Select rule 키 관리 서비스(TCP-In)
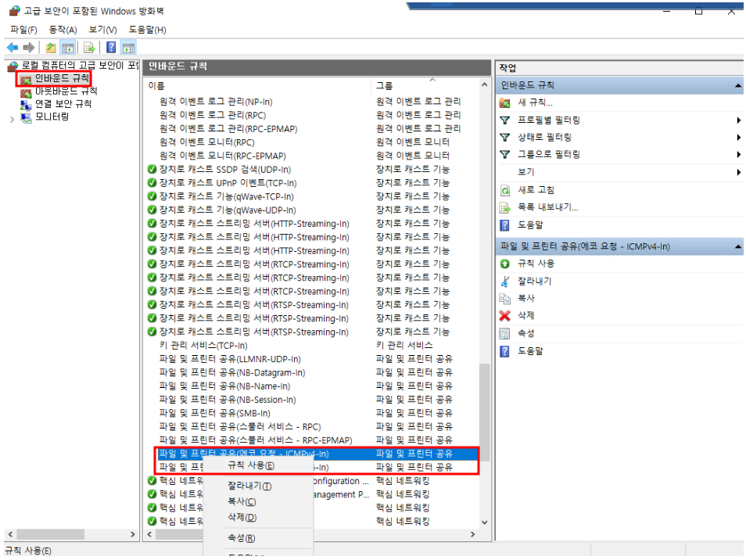 click(203, 346)
